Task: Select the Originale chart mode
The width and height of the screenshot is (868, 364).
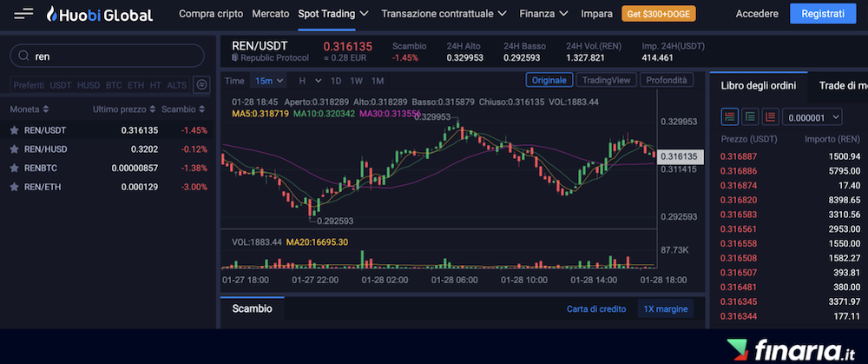Action: click(x=549, y=80)
